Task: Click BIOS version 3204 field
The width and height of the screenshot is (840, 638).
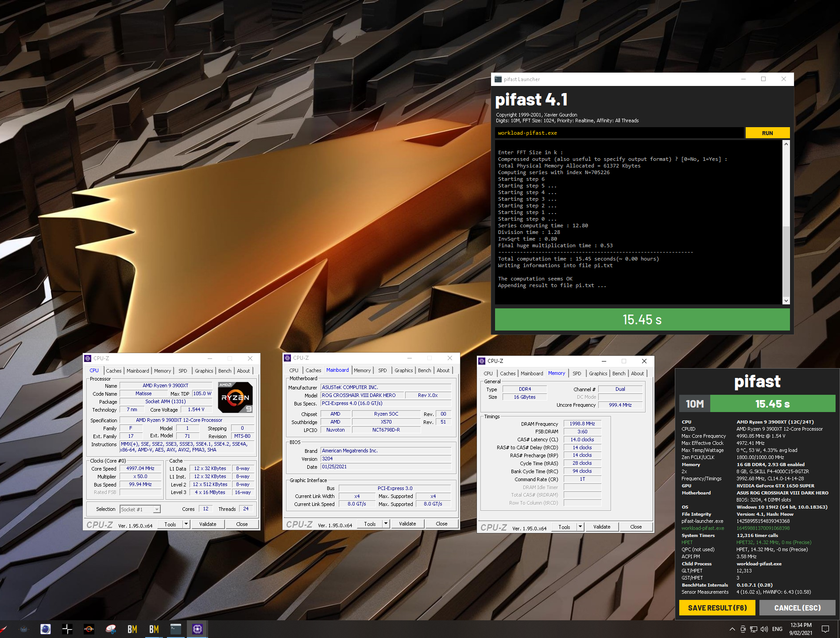Action: 386,459
